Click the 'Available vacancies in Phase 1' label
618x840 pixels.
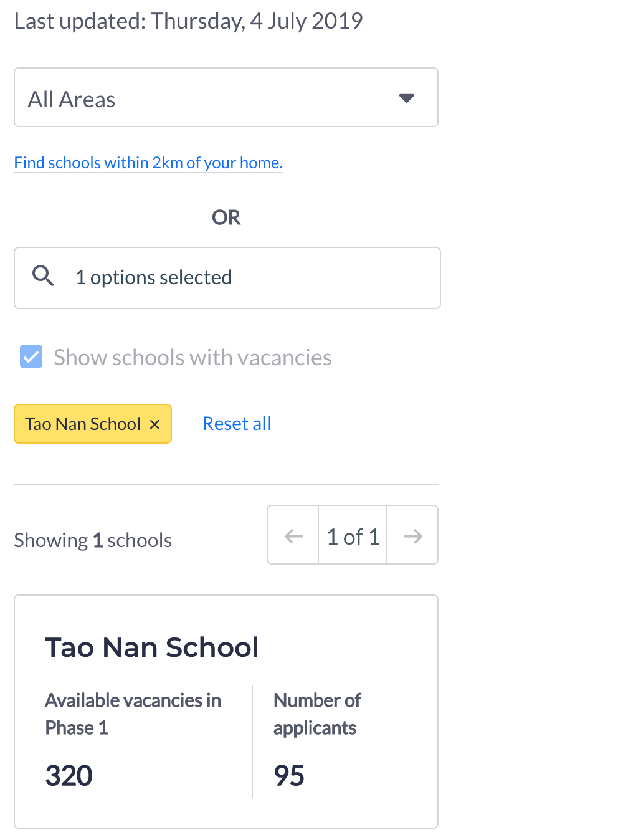pos(133,714)
